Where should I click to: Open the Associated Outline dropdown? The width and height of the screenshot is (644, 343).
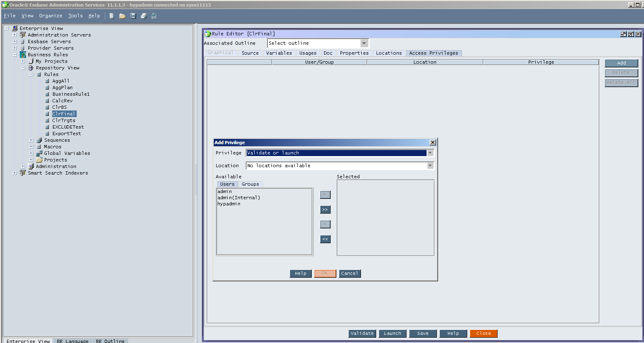[x=364, y=43]
